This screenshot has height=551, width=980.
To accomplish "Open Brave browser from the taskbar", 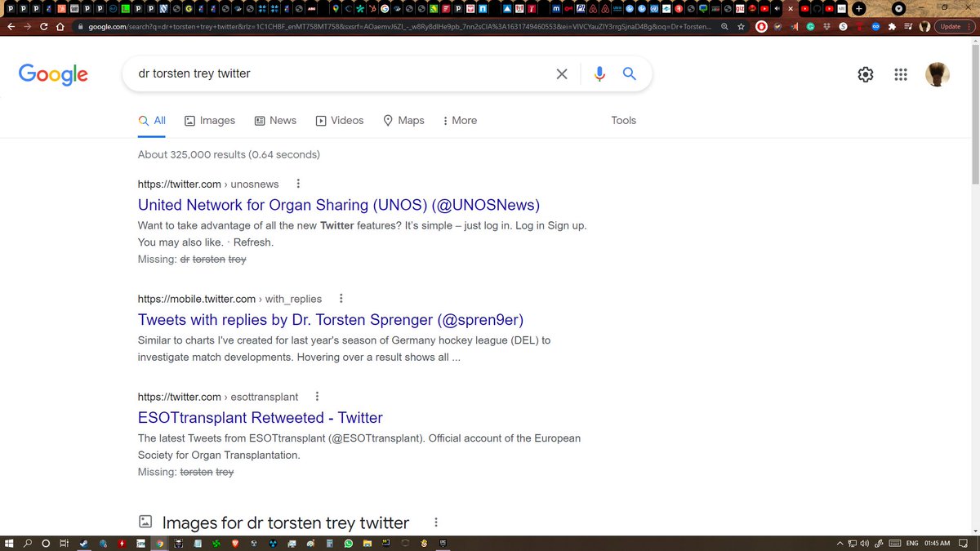I will point(235,543).
